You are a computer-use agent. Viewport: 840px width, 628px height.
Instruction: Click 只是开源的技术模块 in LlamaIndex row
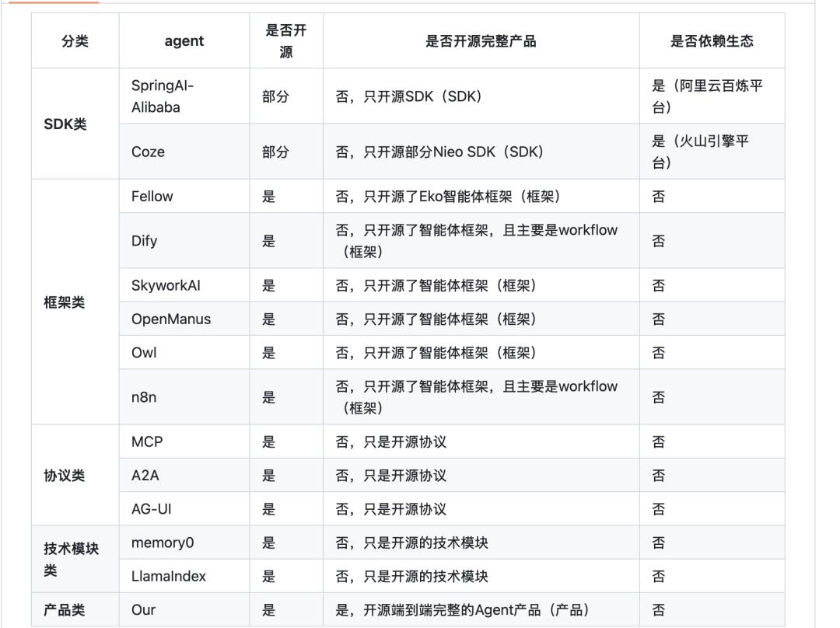pos(481,576)
